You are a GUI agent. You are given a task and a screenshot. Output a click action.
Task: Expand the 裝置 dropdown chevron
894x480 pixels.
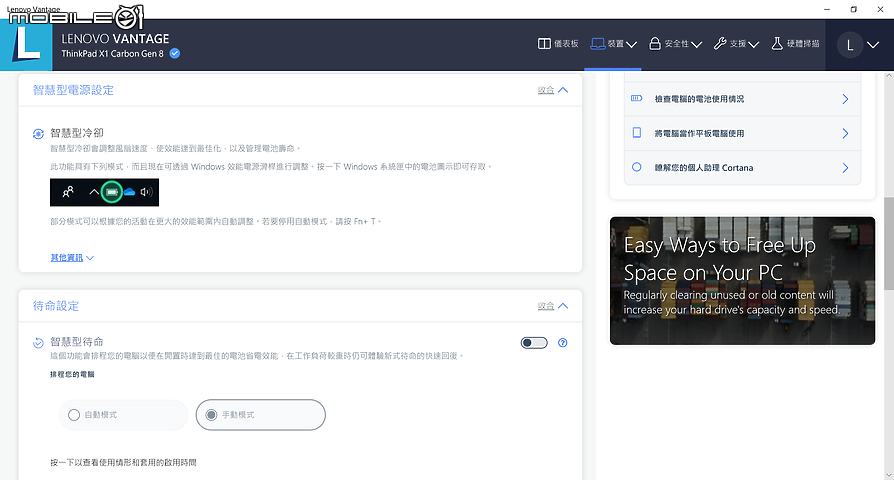click(x=631, y=44)
